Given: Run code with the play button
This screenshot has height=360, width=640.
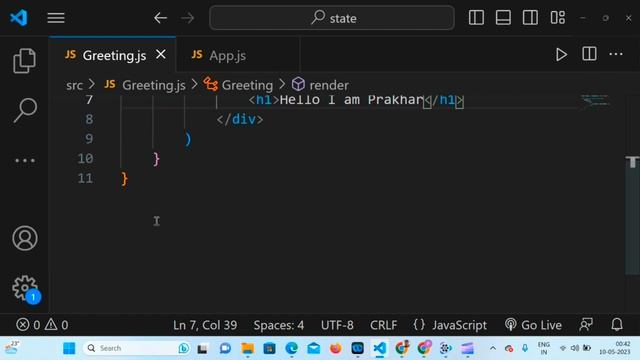Looking at the screenshot, I should pyautogui.click(x=561, y=55).
